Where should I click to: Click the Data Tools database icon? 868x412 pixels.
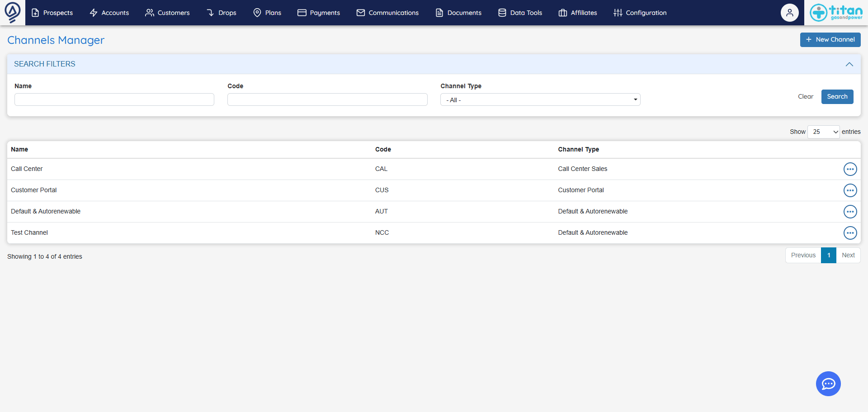pos(502,13)
